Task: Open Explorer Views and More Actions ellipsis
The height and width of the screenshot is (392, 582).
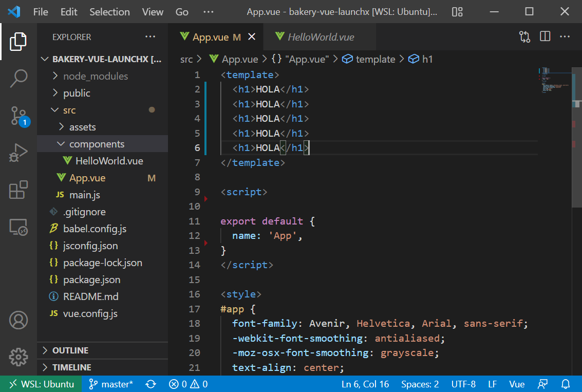Action: [x=151, y=37]
